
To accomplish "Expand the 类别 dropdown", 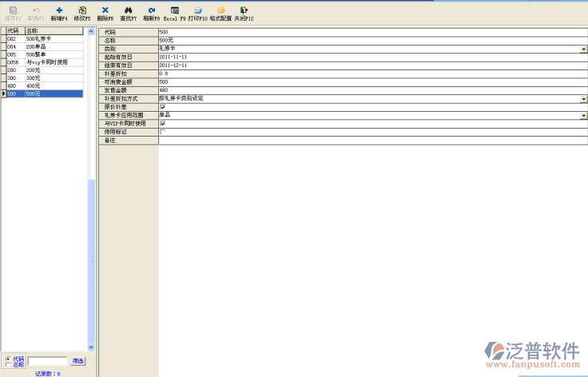I will click(584, 49).
